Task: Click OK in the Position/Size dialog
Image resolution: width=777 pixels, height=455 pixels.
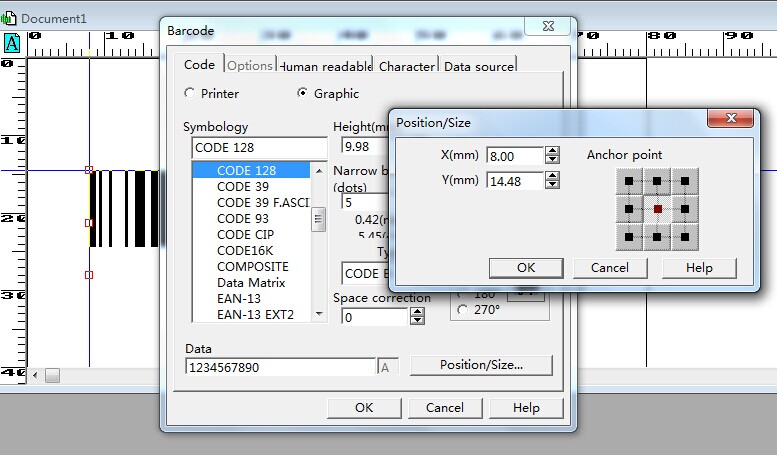Action: pos(526,268)
